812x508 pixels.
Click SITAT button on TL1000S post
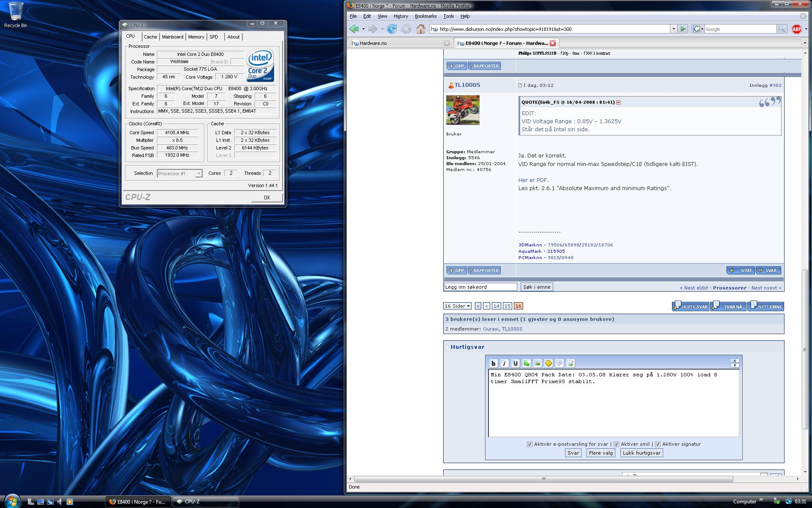tap(741, 271)
